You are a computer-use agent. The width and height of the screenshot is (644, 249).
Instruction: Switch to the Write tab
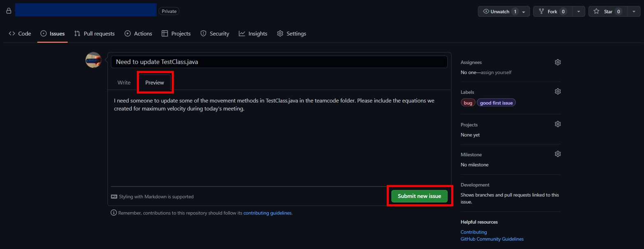click(x=124, y=82)
